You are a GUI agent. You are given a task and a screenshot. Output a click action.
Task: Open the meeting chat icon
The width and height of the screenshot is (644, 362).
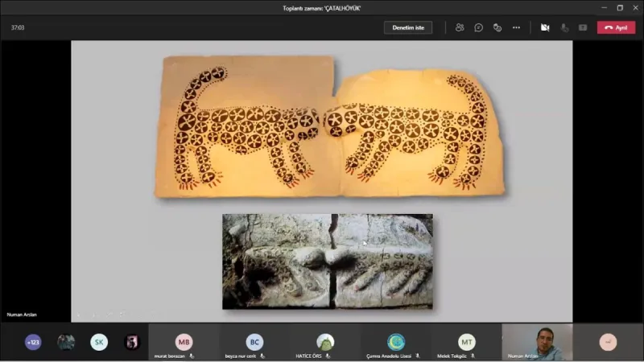478,27
